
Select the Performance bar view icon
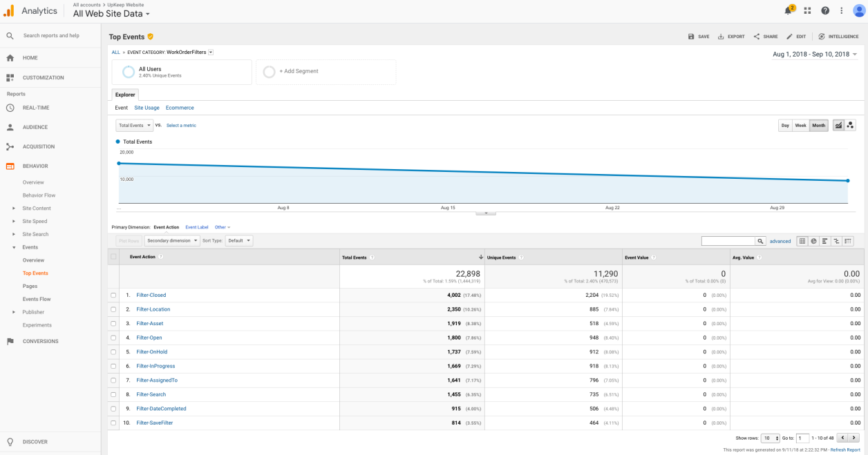(x=825, y=241)
